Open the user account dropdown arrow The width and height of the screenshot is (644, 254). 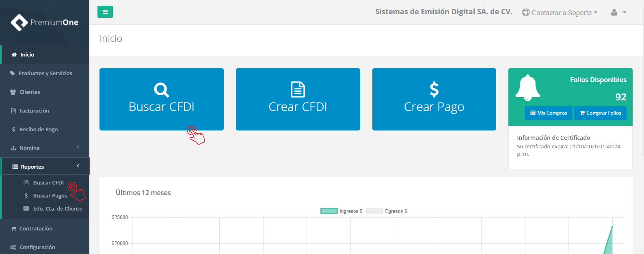click(625, 13)
